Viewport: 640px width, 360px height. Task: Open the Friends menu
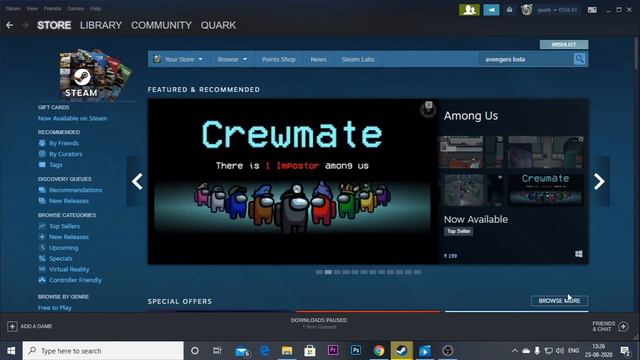[x=52, y=8]
